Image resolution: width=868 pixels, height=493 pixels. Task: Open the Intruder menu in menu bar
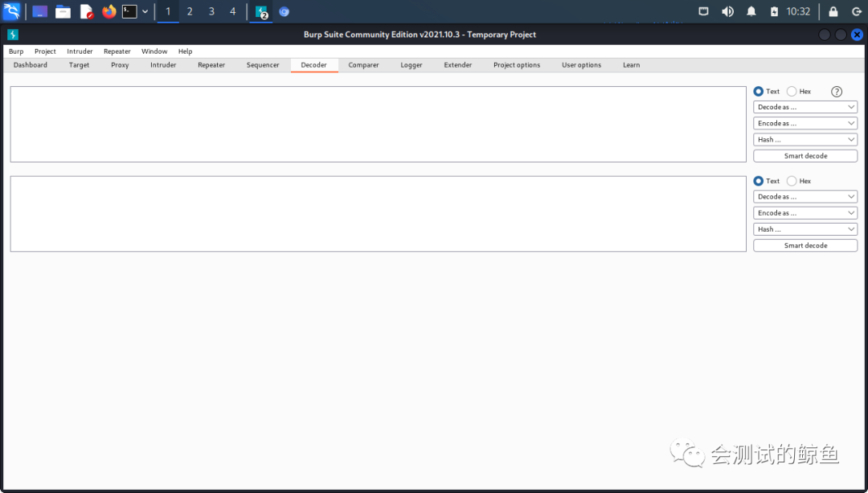80,51
